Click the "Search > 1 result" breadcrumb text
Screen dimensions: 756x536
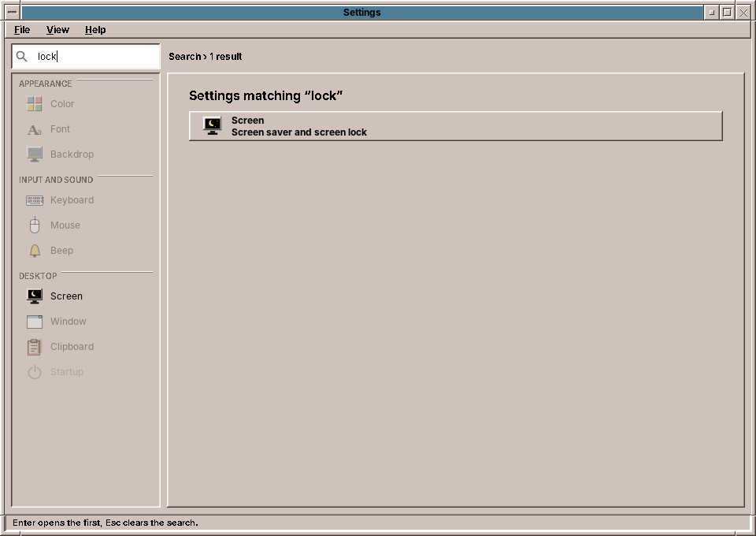pyautogui.click(x=206, y=57)
